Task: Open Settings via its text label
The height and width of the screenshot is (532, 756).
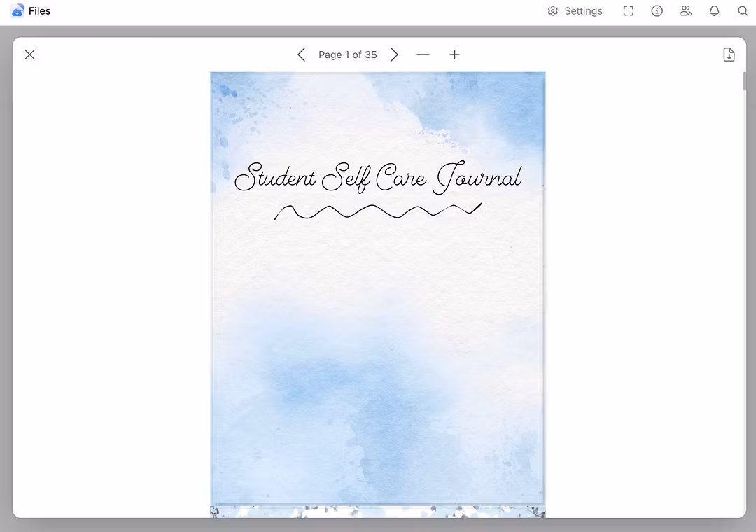Action: click(583, 11)
